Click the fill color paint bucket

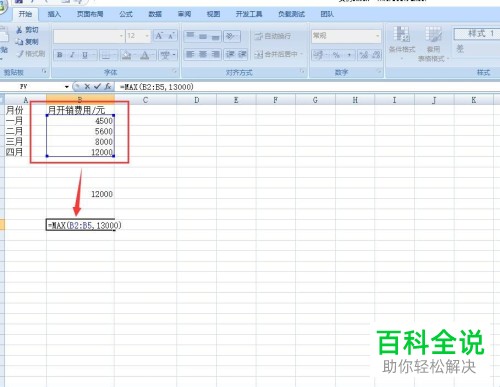coord(126,55)
